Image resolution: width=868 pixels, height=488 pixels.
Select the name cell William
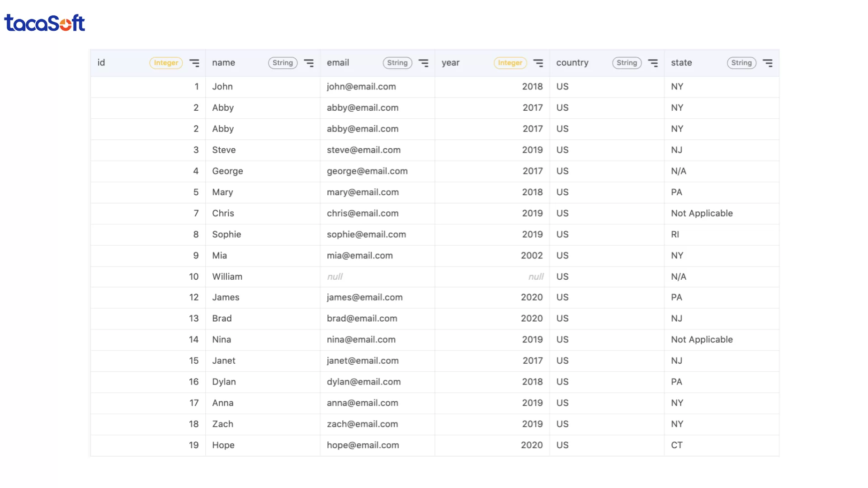coord(263,277)
